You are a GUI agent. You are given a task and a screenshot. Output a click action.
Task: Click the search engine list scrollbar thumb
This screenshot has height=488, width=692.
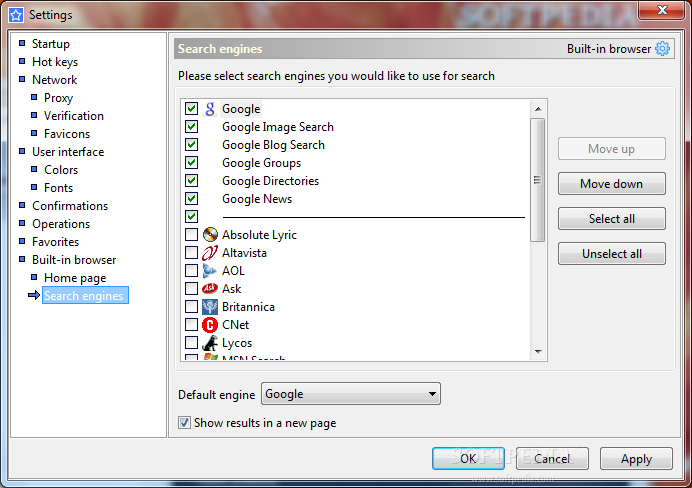tap(538, 180)
